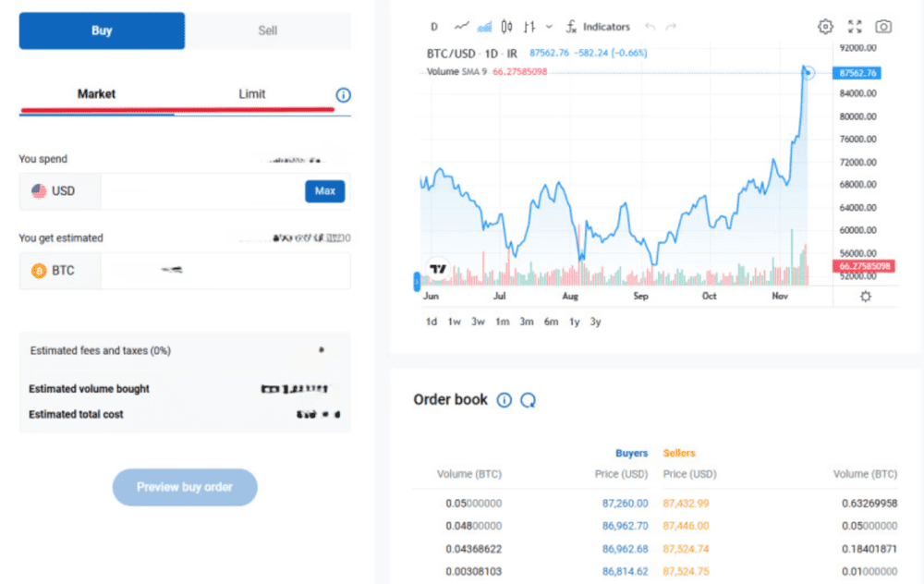Click the Sellers column heading

click(x=679, y=453)
